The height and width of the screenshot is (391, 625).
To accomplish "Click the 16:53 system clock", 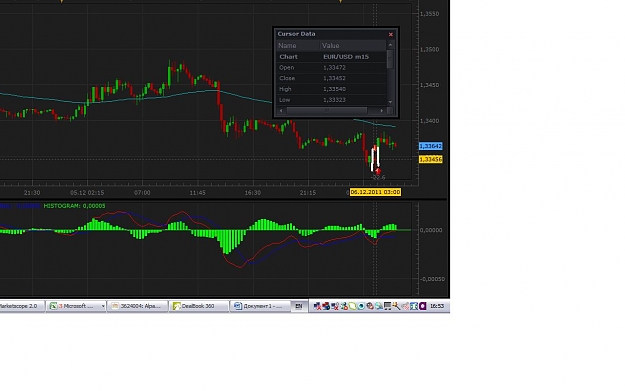I will (x=437, y=306).
